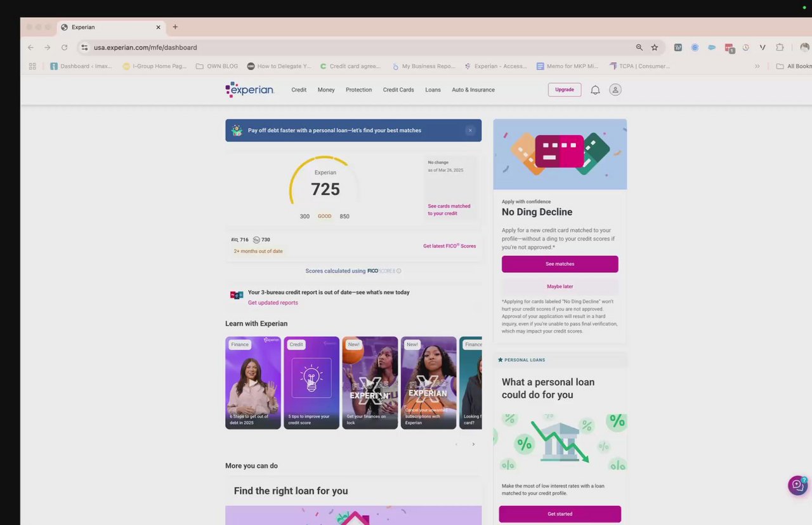Open the red calendar extension with badge

[730, 48]
